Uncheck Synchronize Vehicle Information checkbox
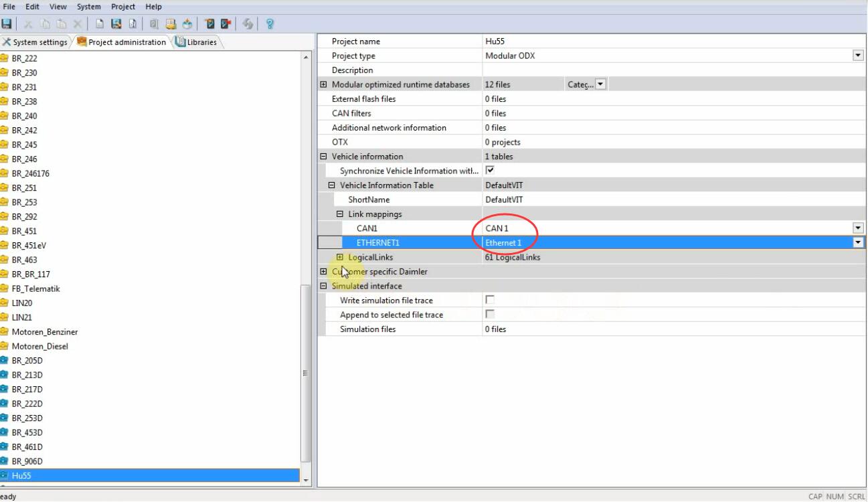Screen dimensions: 868x502 click(490, 171)
